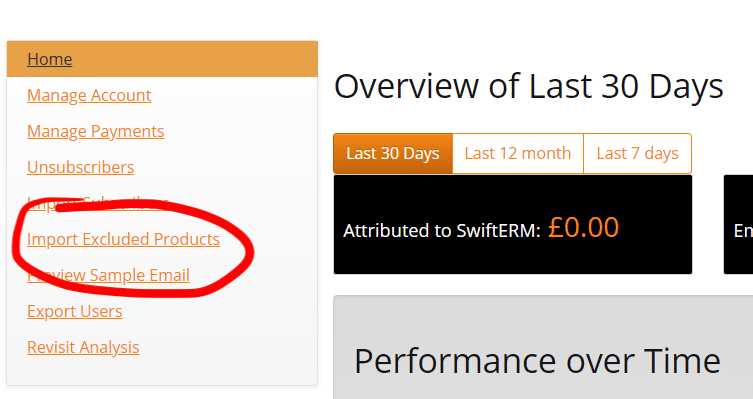This screenshot has height=399, width=753.
Task: Click Import Excluded Products link
Action: pos(123,239)
